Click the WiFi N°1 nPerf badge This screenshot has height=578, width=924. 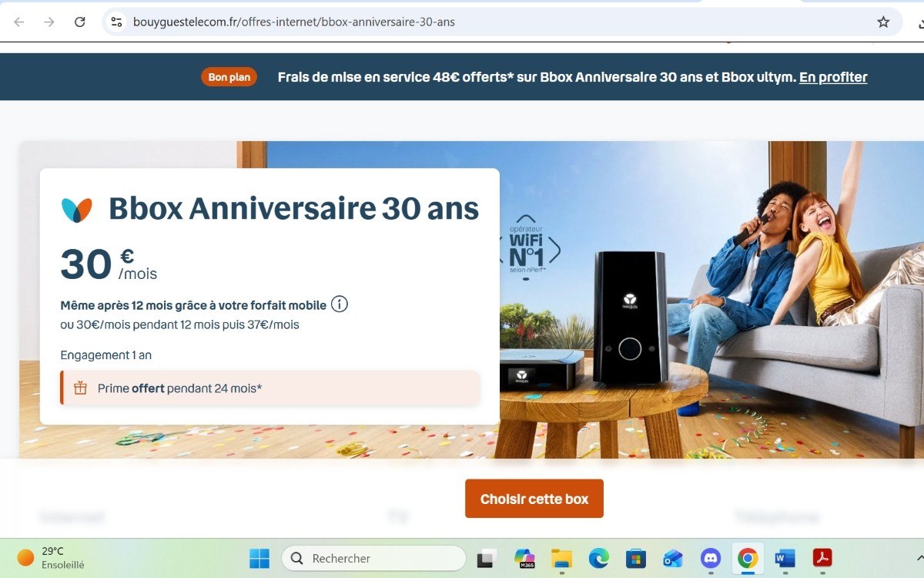[x=527, y=247]
